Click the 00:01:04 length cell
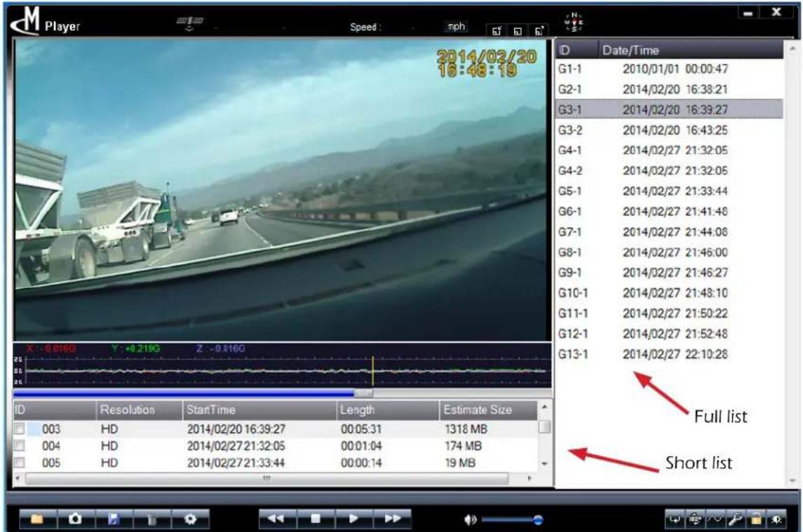This screenshot has width=803, height=532. pyautogui.click(x=361, y=446)
